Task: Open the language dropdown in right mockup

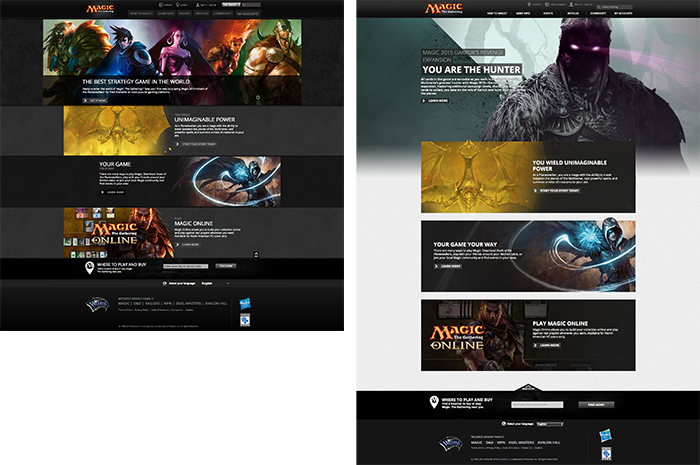Action: tap(550, 424)
